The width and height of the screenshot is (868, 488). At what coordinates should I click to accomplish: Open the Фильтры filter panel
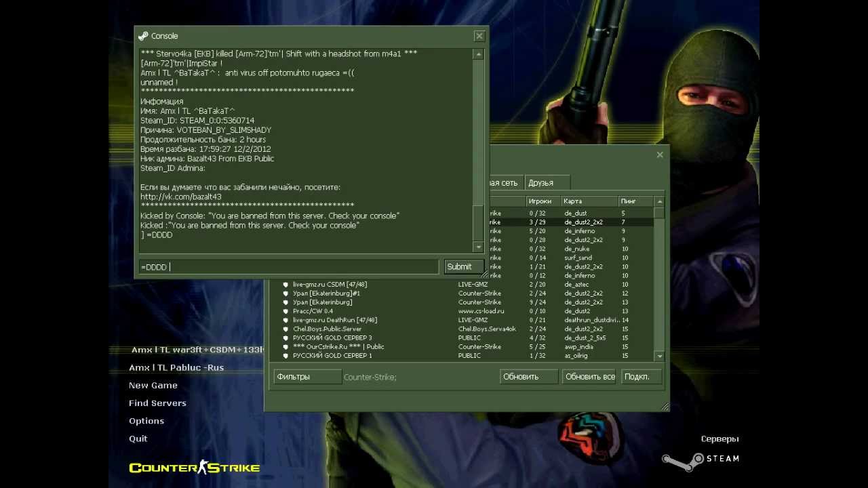[x=307, y=377]
